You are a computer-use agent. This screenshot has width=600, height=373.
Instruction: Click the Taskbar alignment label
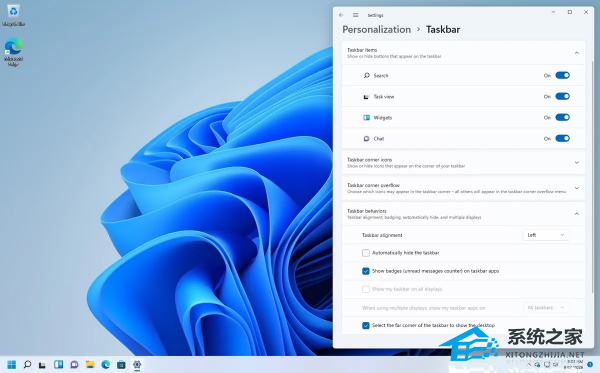tap(382, 235)
